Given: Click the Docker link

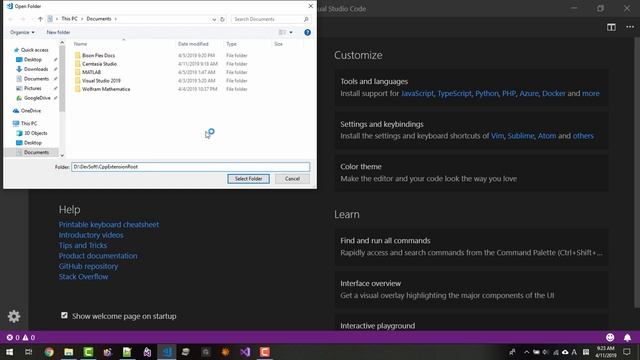Looking at the screenshot, I should tap(553, 93).
